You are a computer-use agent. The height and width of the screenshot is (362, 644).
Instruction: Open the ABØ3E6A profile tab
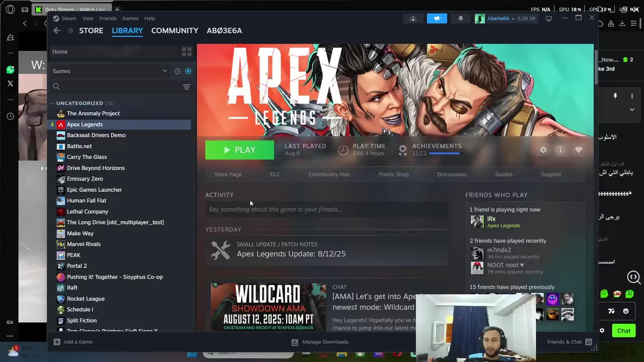[x=224, y=31]
